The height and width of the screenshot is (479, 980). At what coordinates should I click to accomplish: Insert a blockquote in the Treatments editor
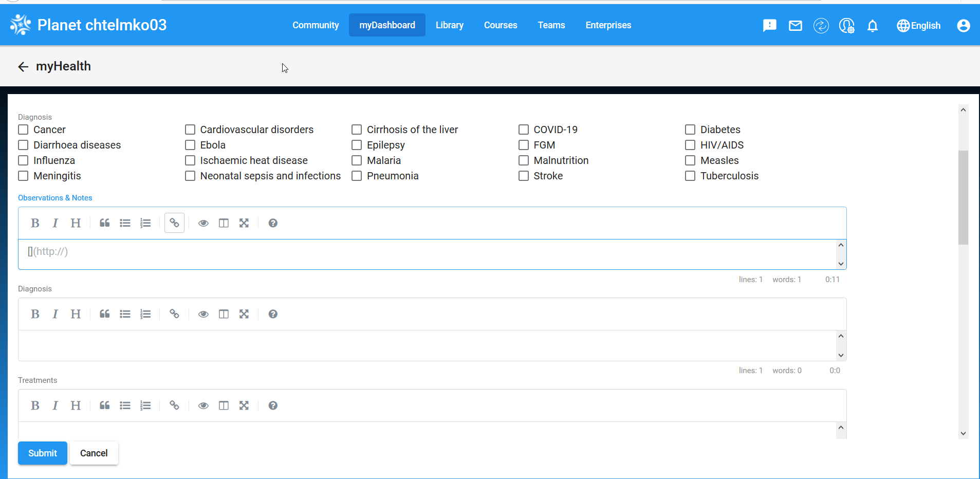point(104,406)
